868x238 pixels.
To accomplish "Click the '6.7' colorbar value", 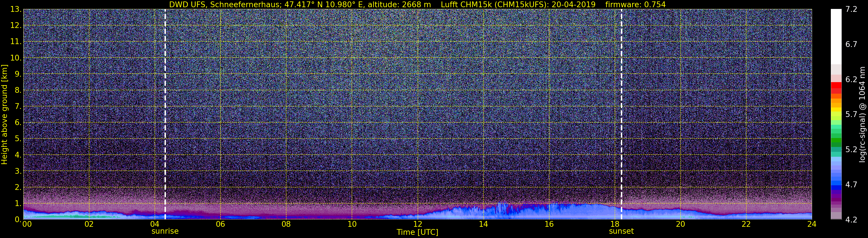I will (851, 44).
